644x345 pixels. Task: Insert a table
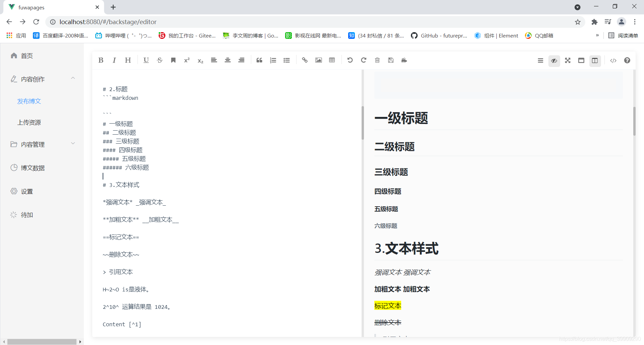332,60
